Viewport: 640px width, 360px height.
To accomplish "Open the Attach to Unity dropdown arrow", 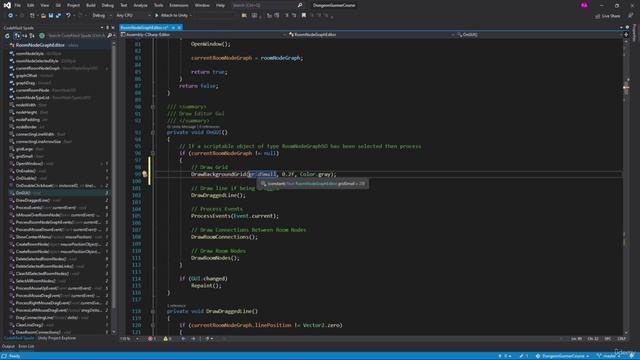I will tap(191, 16).
